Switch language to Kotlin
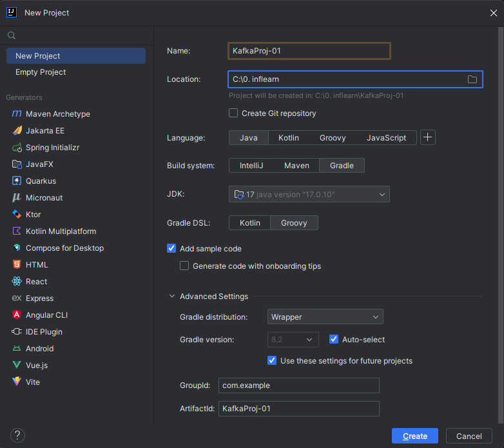The height and width of the screenshot is (448, 504). click(x=288, y=137)
